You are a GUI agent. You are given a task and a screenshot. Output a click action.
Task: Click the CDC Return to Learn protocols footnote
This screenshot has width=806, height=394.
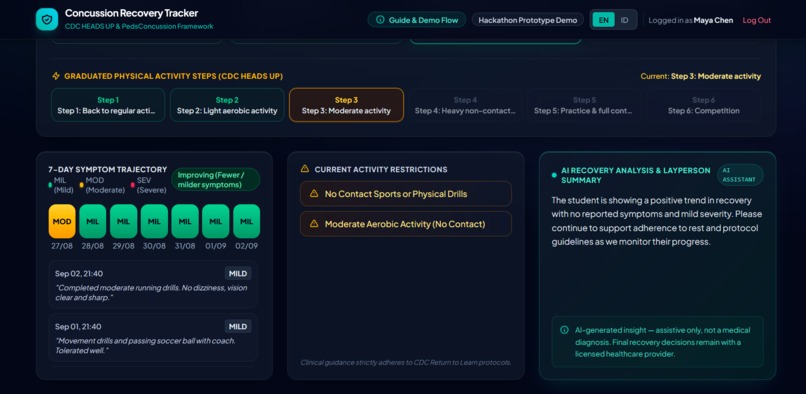[x=406, y=363]
